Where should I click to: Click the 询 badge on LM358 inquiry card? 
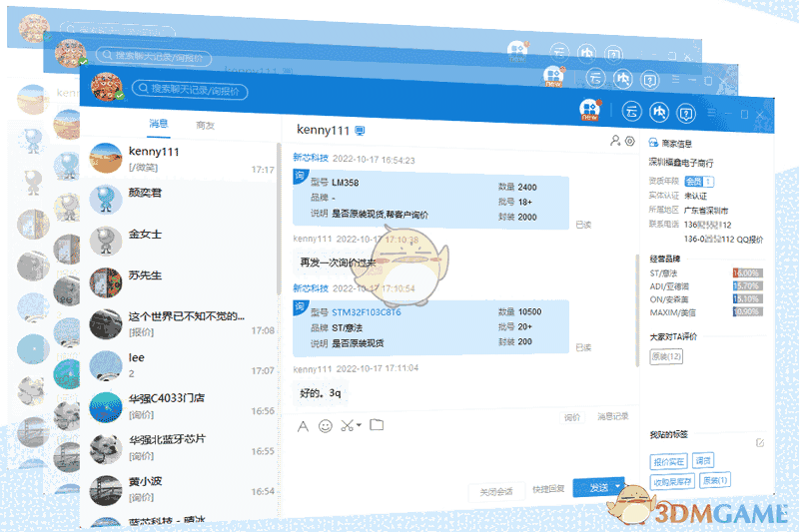[x=300, y=176]
